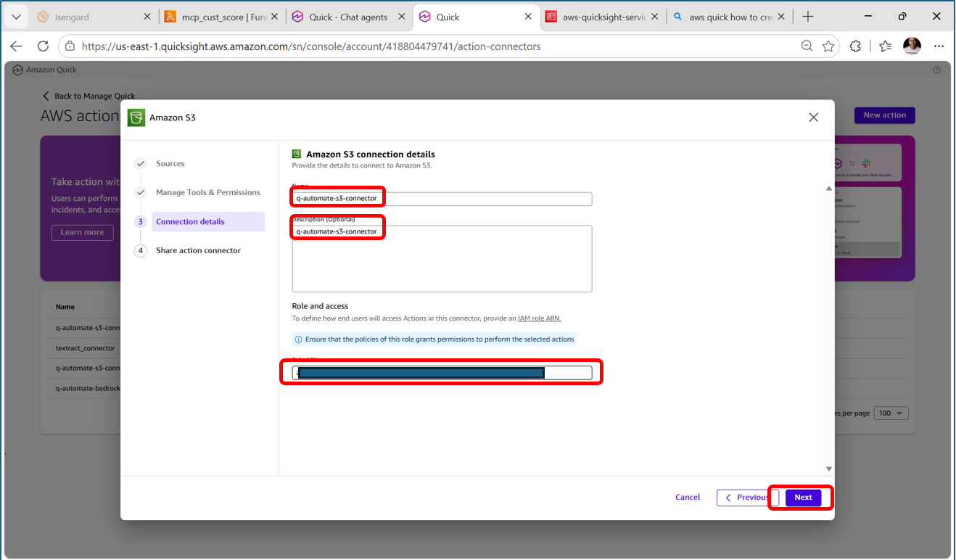Click the New action button

(885, 115)
